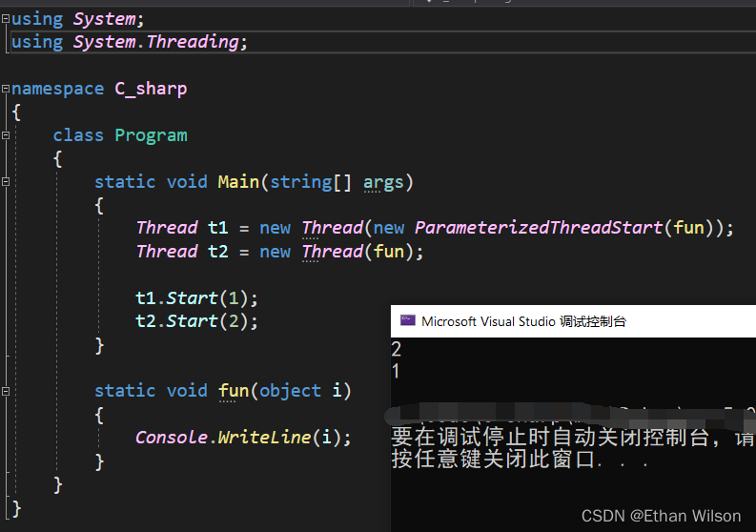Click the t1.Start(1) call
This screenshot has height=532, width=756.
click(x=196, y=298)
